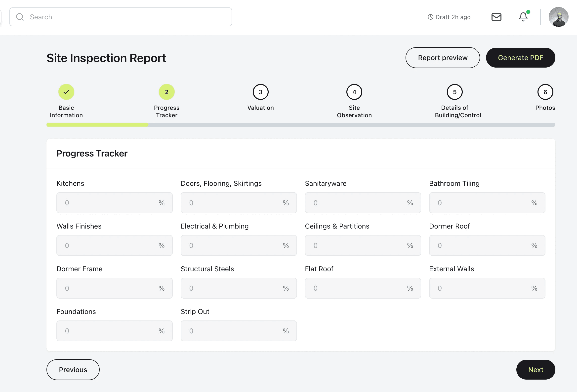Screen dimensions: 577x392
Task: Go back with the Previous button
Action: pyautogui.click(x=73, y=370)
